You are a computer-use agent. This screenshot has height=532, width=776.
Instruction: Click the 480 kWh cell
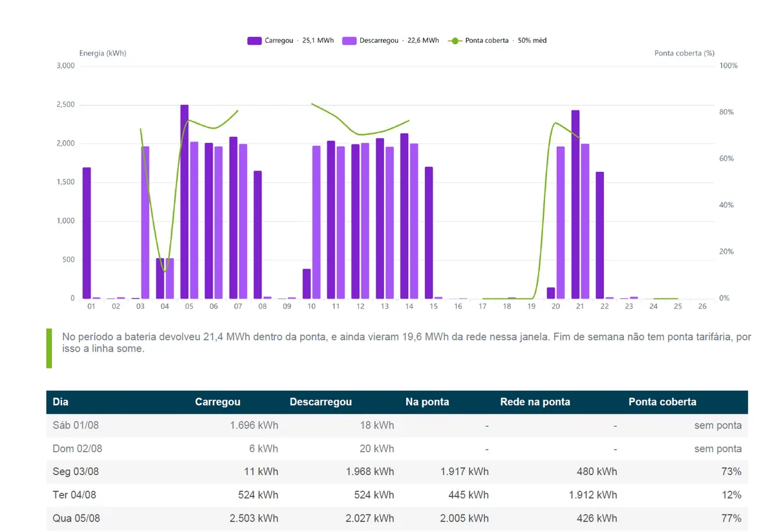point(598,472)
